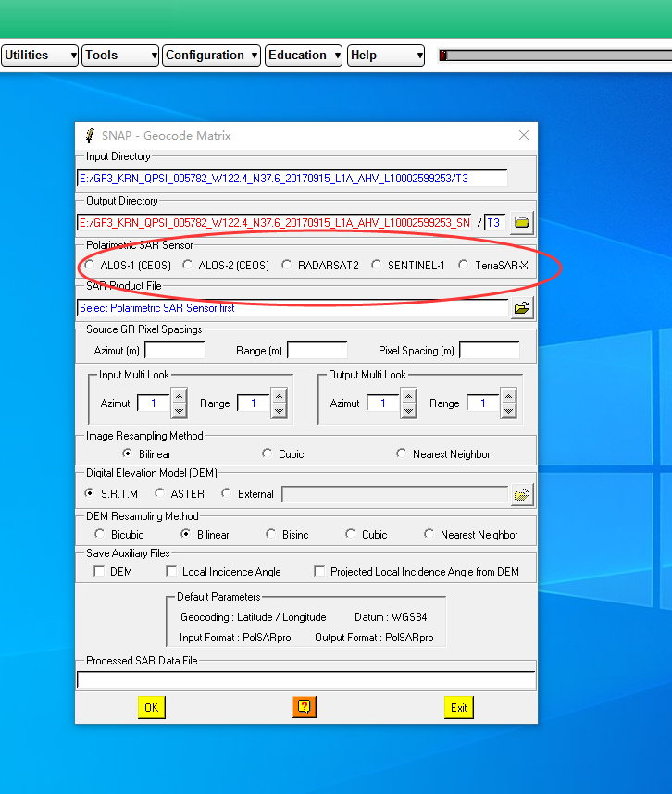Decrease Input Multi Look Range value
This screenshot has width=672, height=794.
point(279,411)
